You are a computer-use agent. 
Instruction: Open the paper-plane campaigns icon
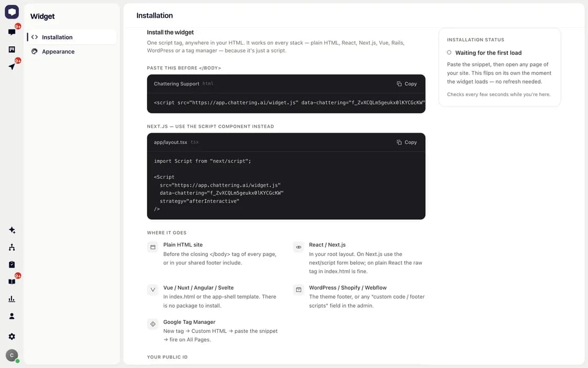click(x=12, y=66)
